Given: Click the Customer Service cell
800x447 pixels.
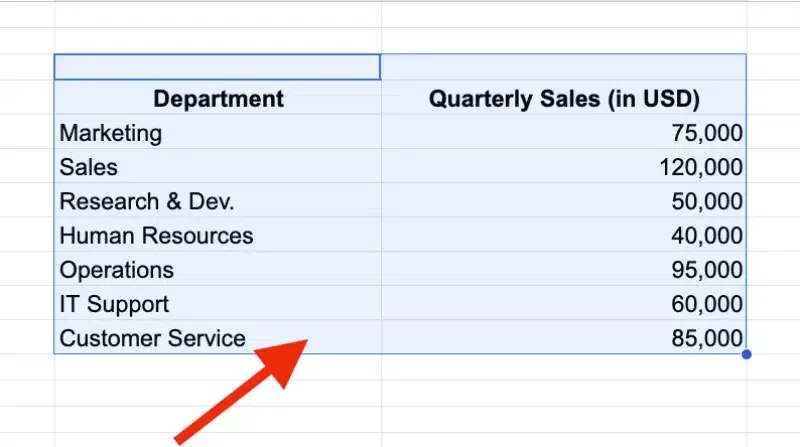Looking at the screenshot, I should tap(218, 337).
